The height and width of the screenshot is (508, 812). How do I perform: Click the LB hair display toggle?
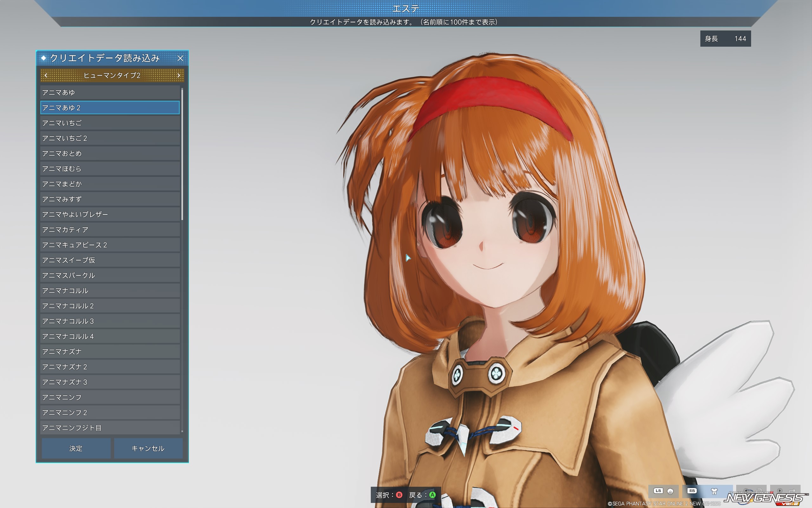663,491
